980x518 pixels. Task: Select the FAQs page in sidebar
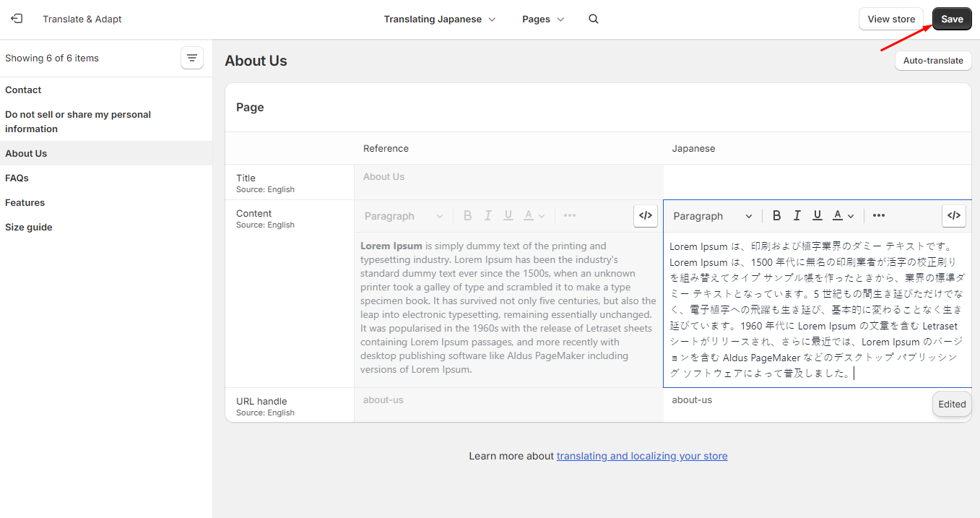17,178
